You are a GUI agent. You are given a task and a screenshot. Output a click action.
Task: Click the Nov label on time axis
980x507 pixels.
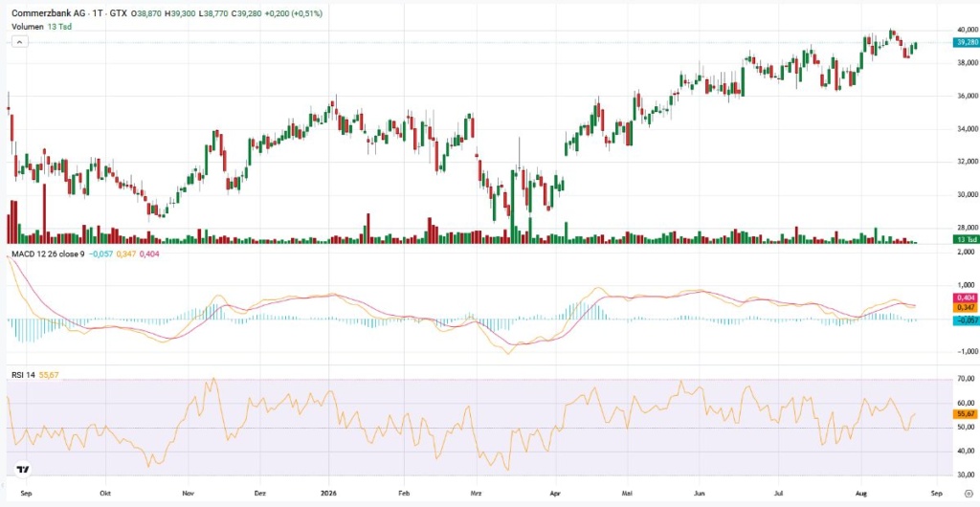187,493
